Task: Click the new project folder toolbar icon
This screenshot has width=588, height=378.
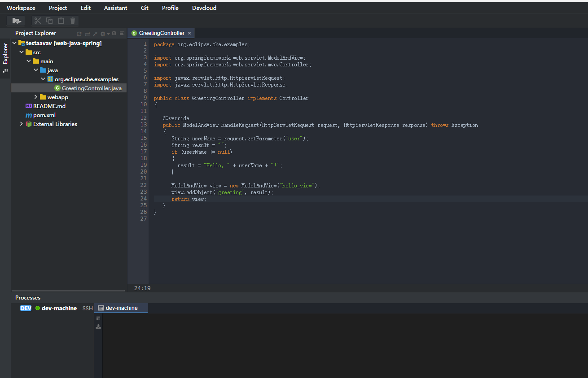Action: pos(16,21)
